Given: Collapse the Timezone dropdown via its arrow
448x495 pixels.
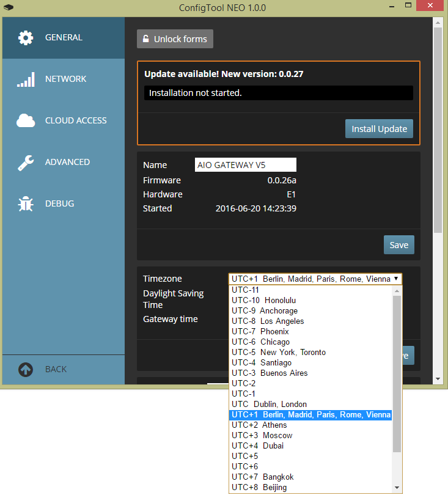Looking at the screenshot, I should coord(396,279).
